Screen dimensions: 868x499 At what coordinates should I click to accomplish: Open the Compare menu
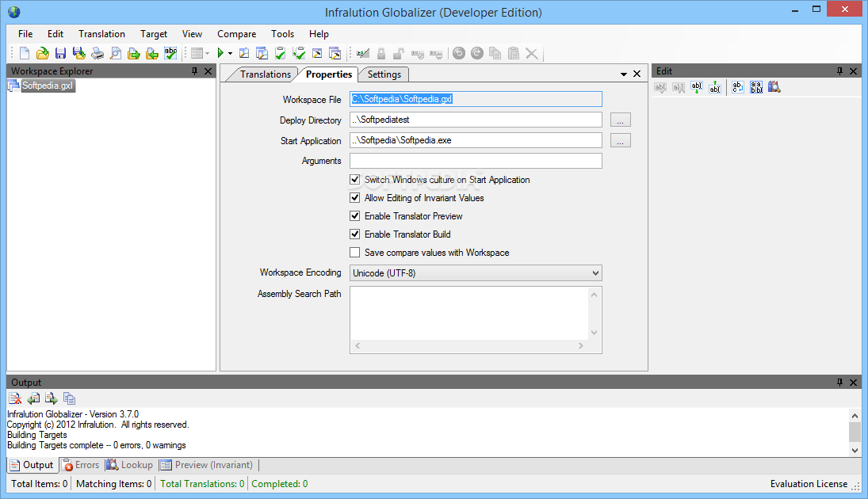(x=236, y=34)
